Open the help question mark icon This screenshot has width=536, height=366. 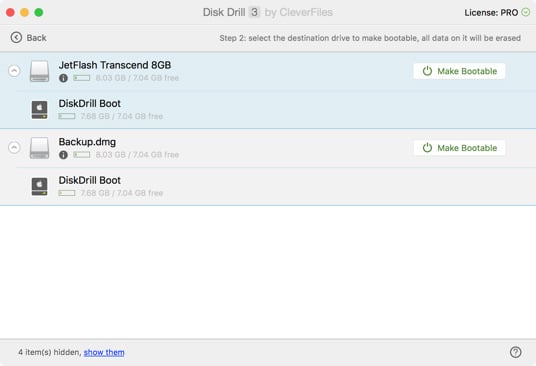point(515,352)
